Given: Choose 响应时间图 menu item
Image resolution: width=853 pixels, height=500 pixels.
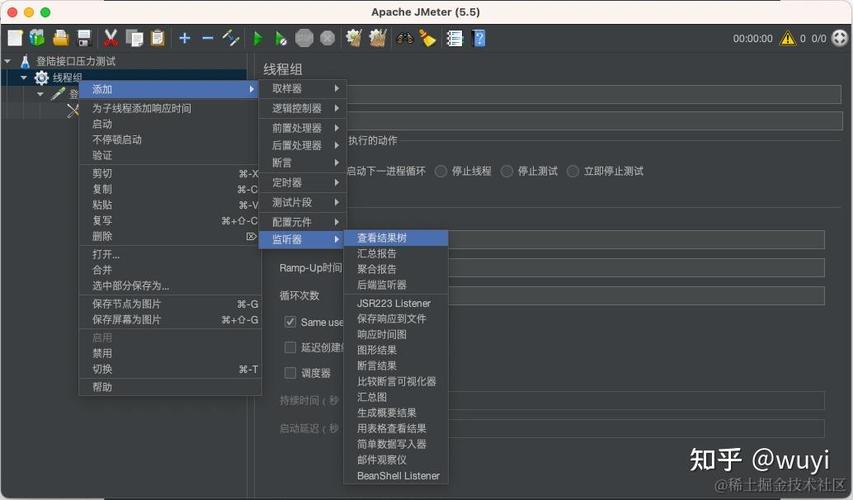Looking at the screenshot, I should pos(396,335).
